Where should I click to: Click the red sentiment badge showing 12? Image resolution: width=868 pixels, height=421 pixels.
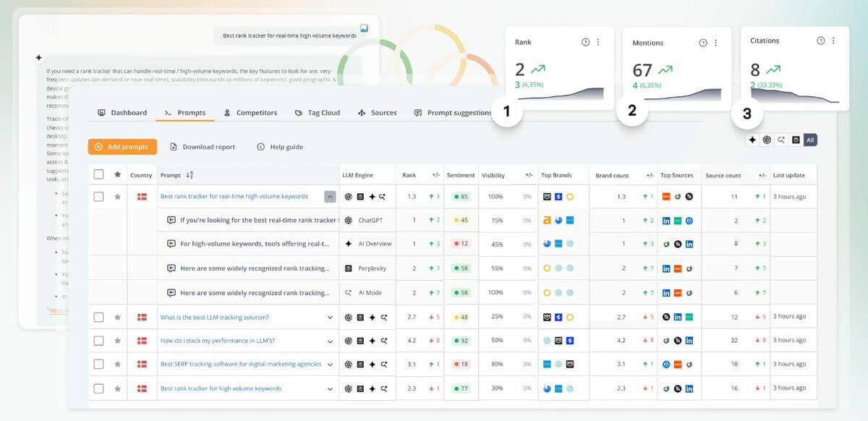click(461, 244)
